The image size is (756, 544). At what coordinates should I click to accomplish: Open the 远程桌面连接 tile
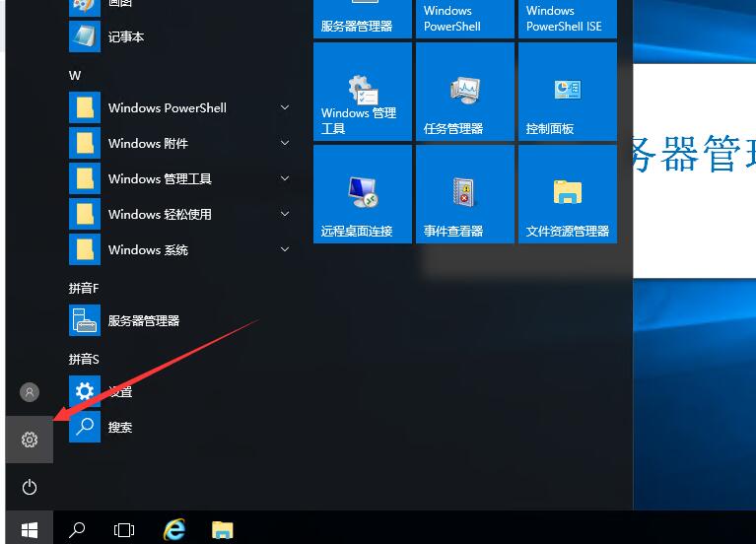[363, 194]
